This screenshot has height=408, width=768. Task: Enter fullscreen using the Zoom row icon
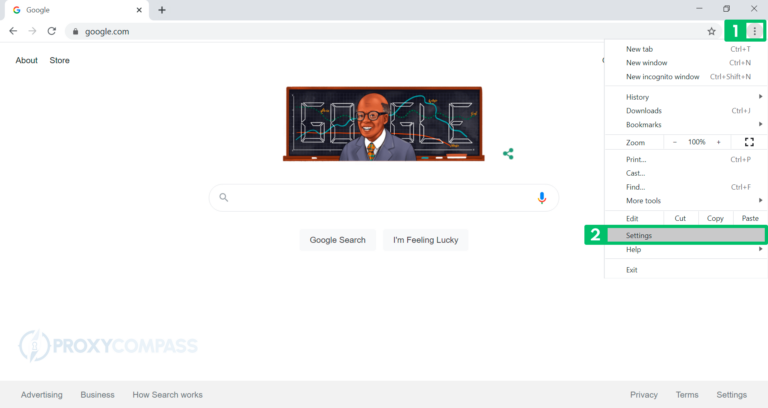[749, 142]
